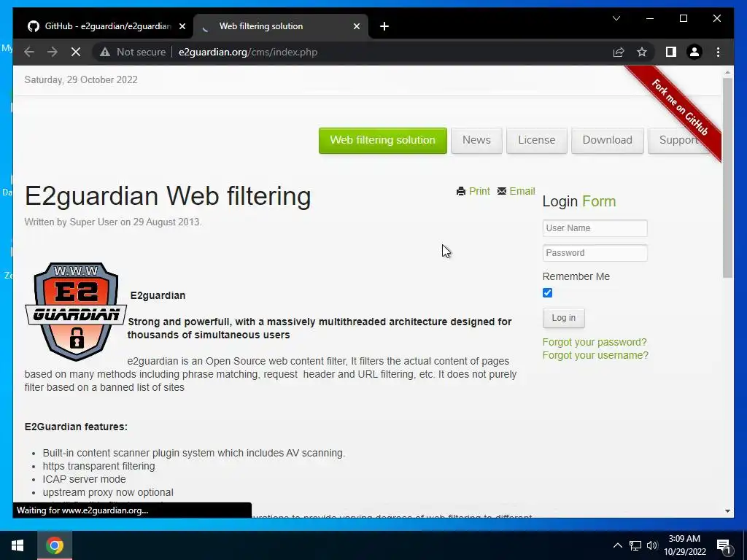Screen dimensions: 747x560
Task: Click the browser forward arrow
Action: (x=53, y=52)
